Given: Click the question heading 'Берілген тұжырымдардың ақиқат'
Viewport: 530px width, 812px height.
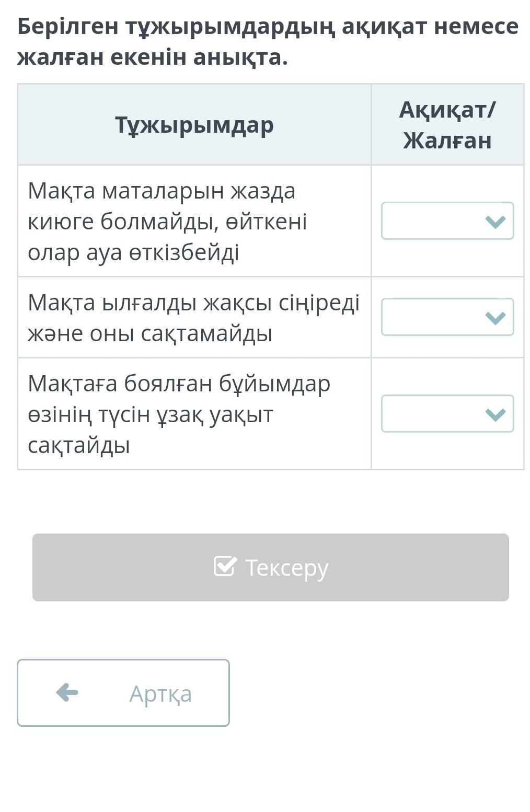Looking at the screenshot, I should click(x=268, y=26).
